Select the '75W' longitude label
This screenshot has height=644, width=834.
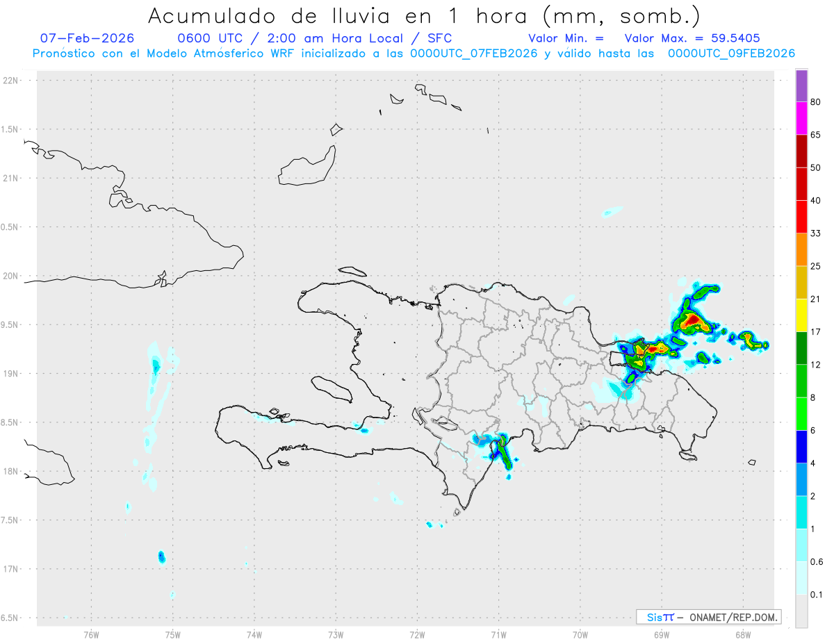pos(173,634)
